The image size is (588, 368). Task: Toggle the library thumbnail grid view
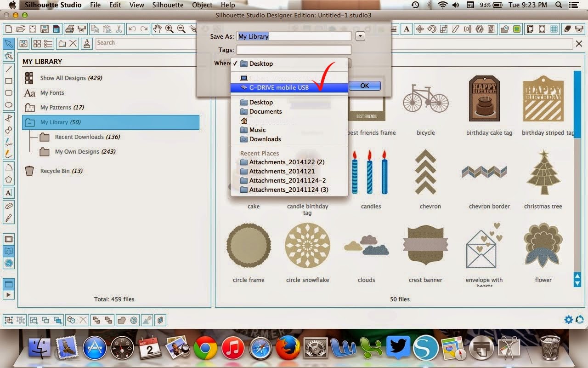coord(37,43)
